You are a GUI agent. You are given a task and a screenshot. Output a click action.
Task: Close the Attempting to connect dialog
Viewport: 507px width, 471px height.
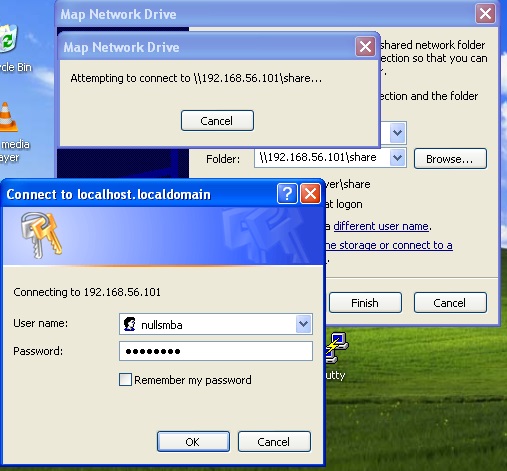(x=365, y=47)
